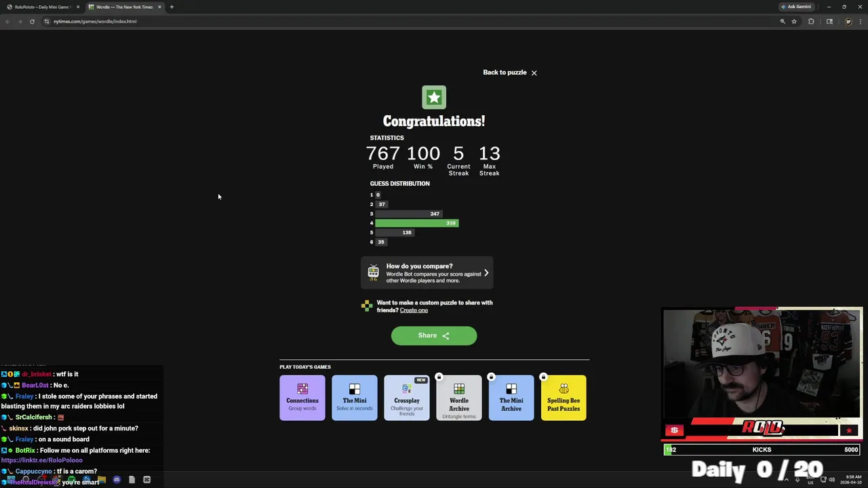Reload the page with the refresh icon
This screenshot has height=488, width=868.
click(x=32, y=21)
